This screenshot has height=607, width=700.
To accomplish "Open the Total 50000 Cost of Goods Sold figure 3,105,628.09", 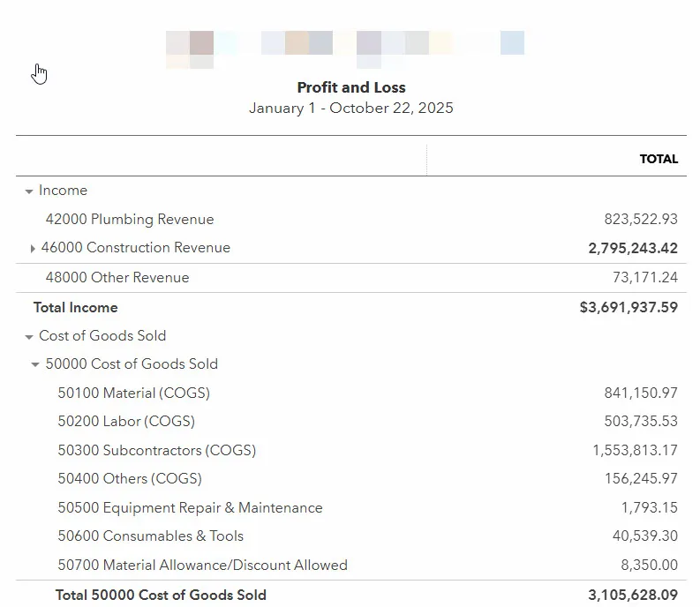I will 633,595.
